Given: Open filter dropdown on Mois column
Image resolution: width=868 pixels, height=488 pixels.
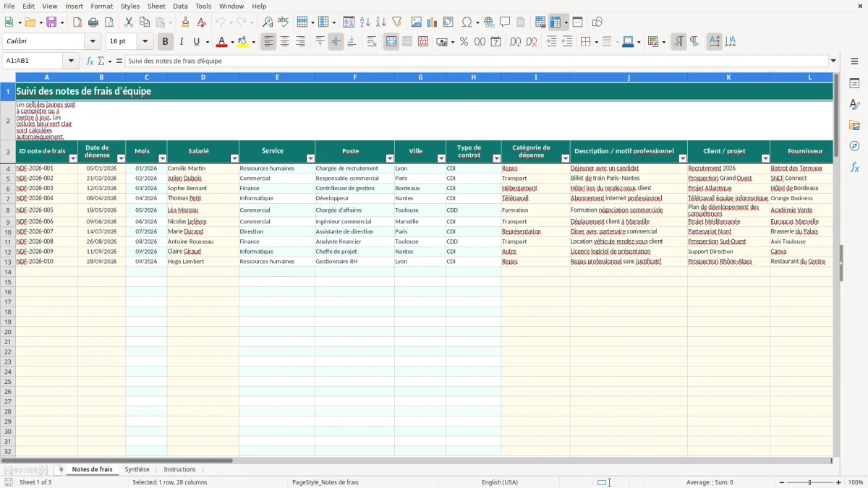Looking at the screenshot, I should 162,158.
